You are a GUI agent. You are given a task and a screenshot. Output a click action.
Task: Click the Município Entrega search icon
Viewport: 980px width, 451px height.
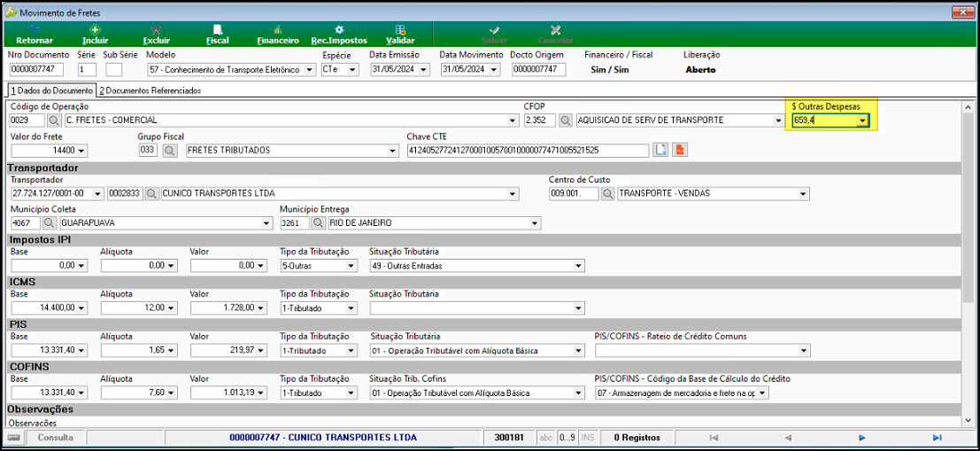318,223
